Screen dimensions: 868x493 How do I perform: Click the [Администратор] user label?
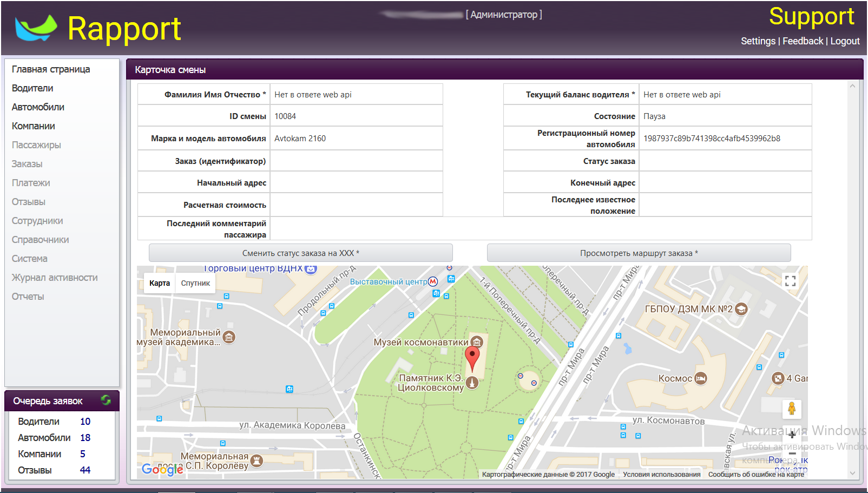coord(504,15)
